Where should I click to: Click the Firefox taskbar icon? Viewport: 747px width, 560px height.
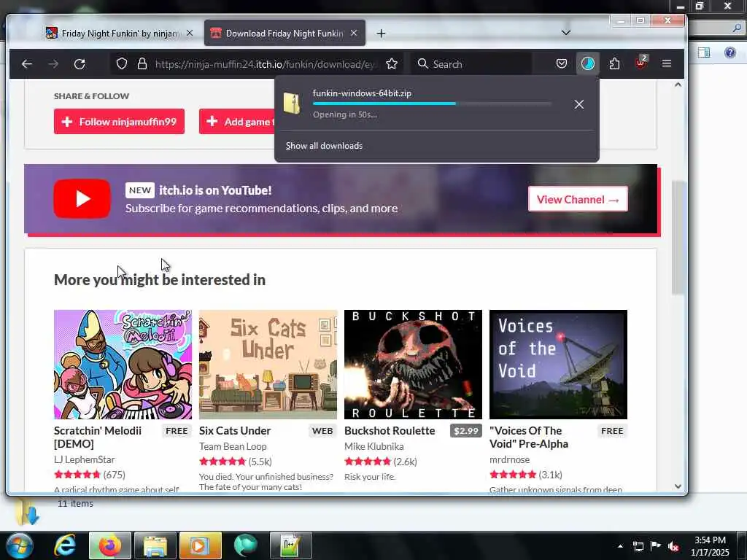click(110, 545)
